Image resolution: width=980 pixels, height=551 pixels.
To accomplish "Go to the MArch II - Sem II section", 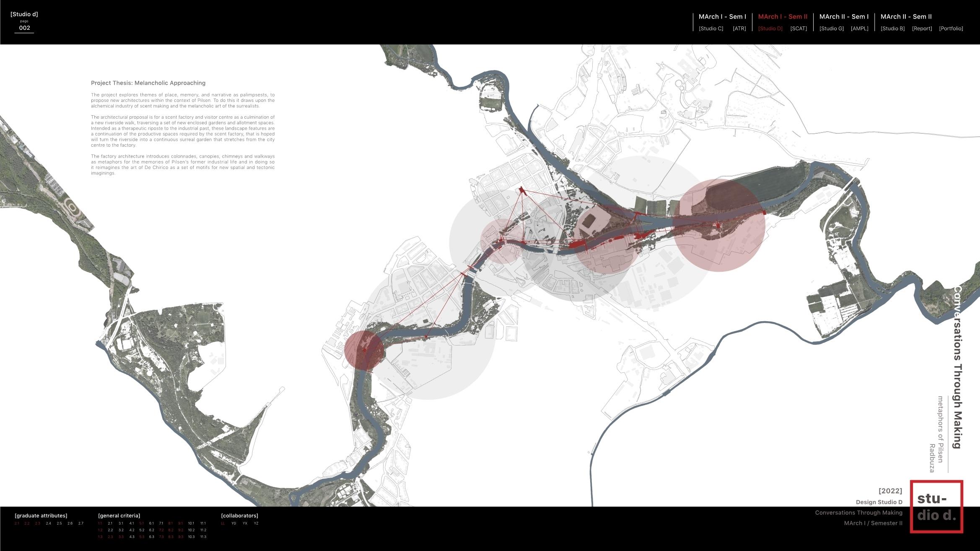I will 906,17.
